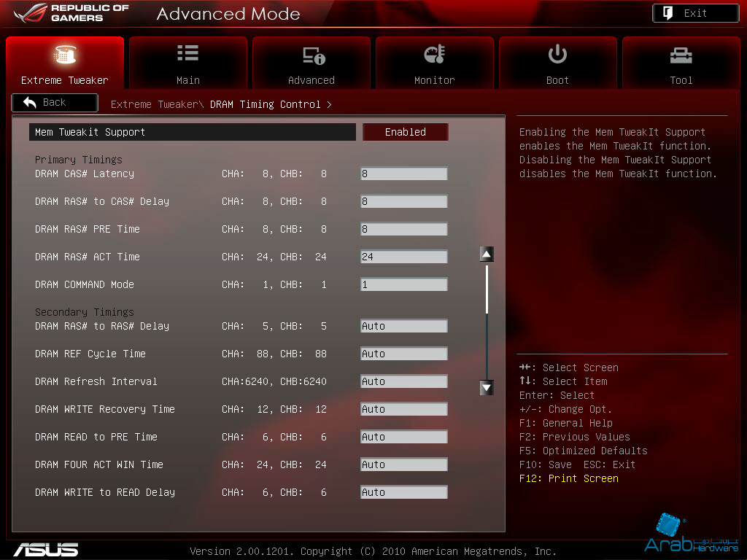Open DRAM REF Cycle Time Auto field
Viewport: 747px width, 560px height.
[404, 354]
